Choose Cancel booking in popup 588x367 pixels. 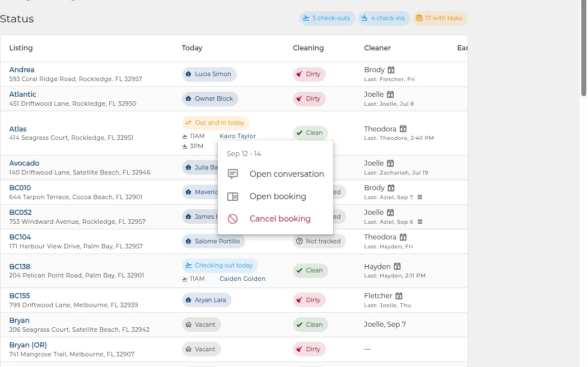point(276,219)
